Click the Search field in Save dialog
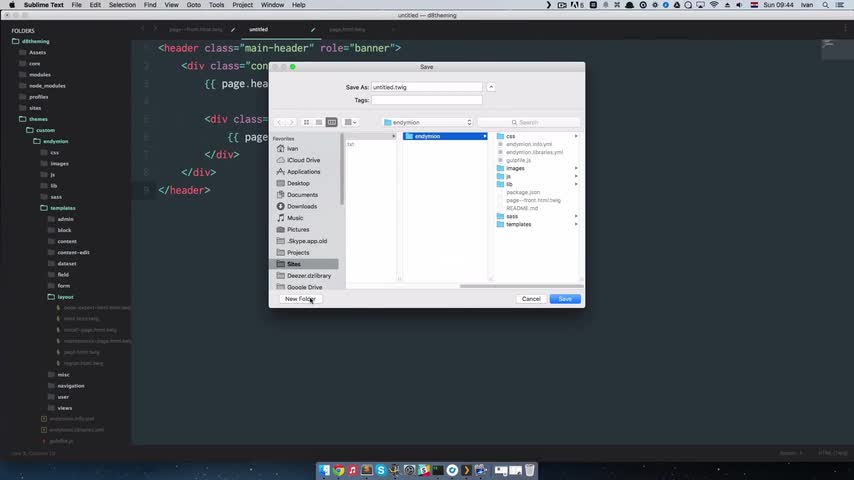 528,123
